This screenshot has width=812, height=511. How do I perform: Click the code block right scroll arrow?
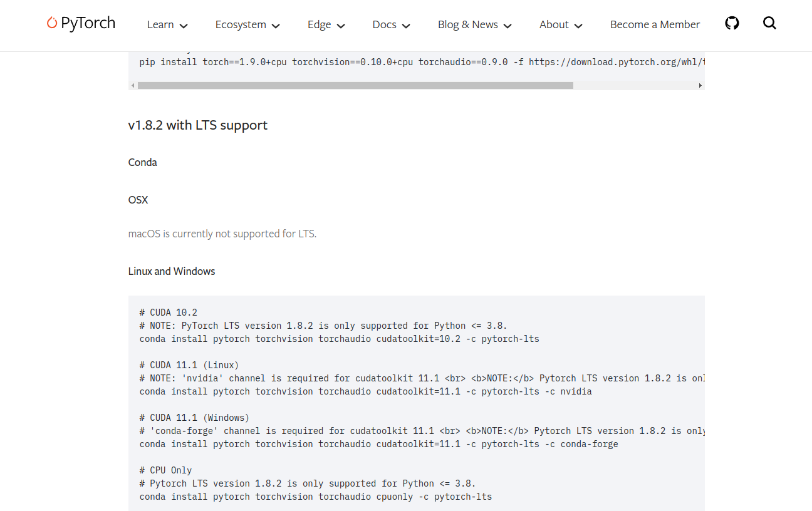[700, 85]
